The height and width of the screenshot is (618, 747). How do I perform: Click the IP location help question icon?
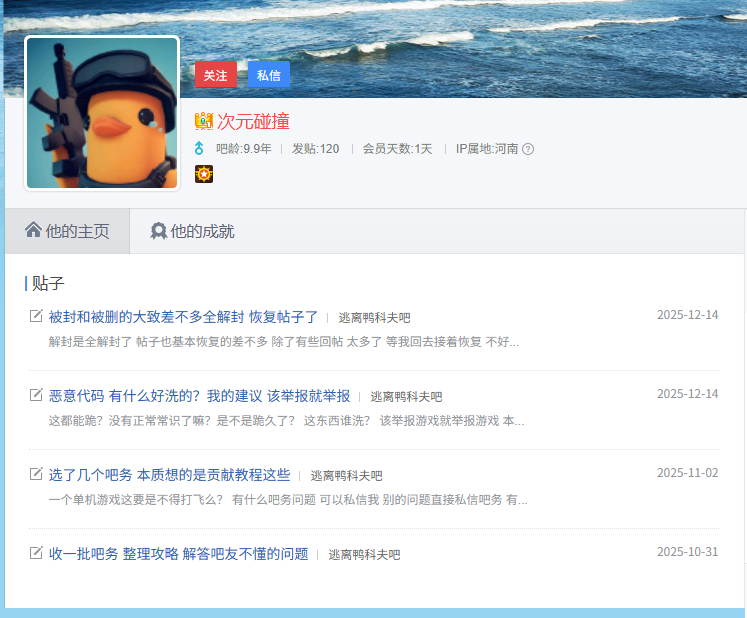coord(528,149)
